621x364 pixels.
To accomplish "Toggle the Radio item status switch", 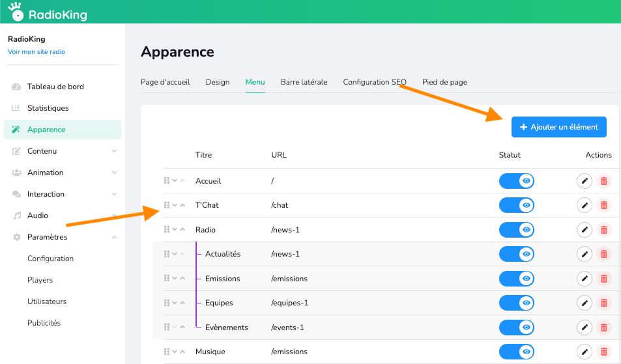I will 516,229.
